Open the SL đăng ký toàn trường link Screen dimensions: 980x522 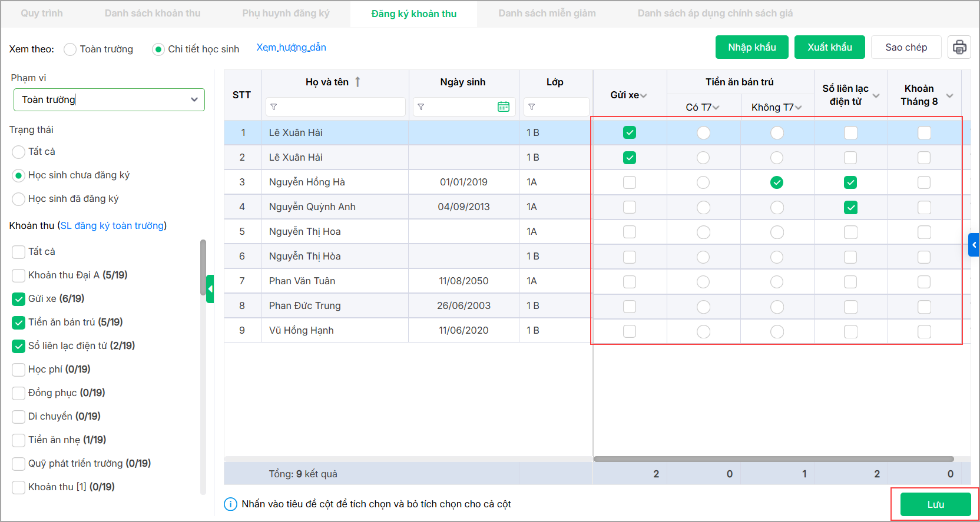pos(112,226)
